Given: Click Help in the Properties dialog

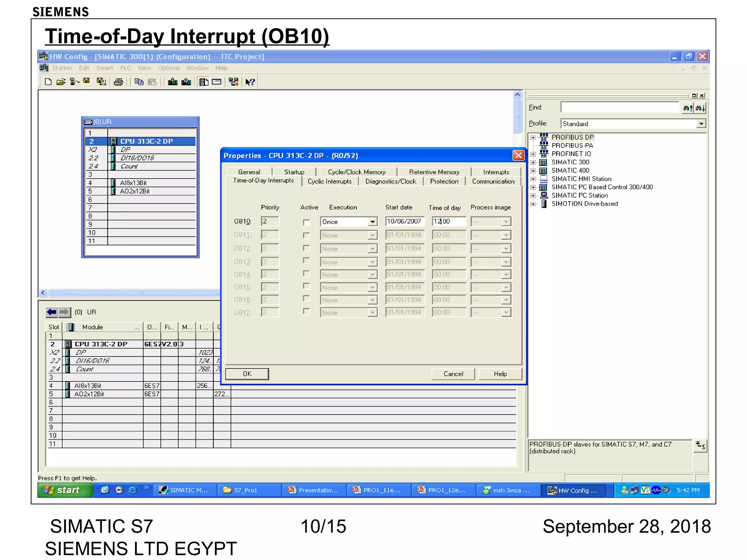Looking at the screenshot, I should pyautogui.click(x=500, y=374).
